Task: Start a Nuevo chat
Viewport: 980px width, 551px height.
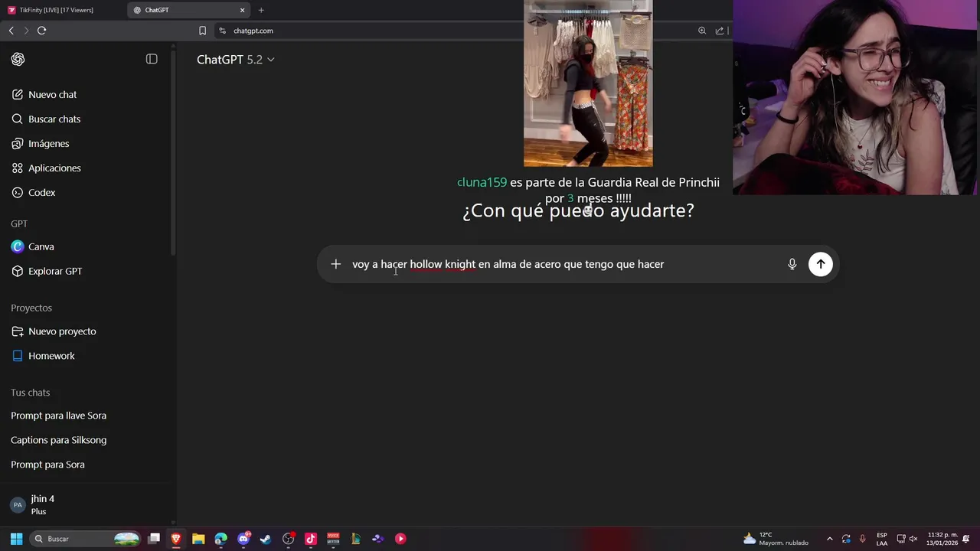Action: (52, 95)
